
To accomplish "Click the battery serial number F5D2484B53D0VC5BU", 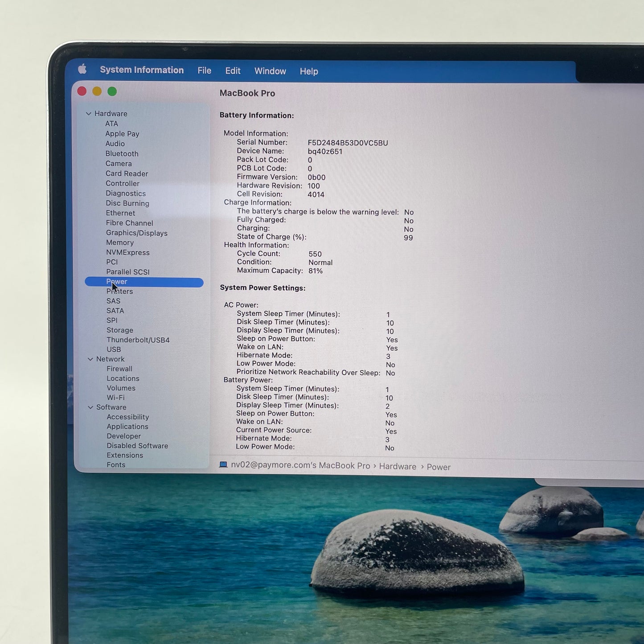I will pos(348,143).
